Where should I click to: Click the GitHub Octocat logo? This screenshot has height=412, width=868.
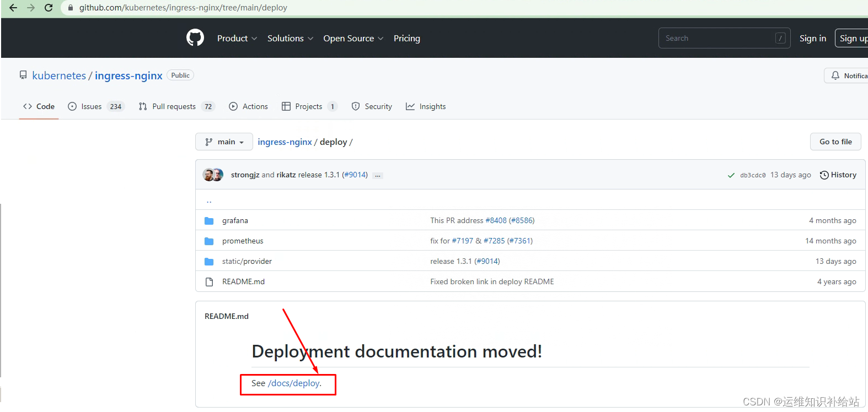tap(195, 38)
